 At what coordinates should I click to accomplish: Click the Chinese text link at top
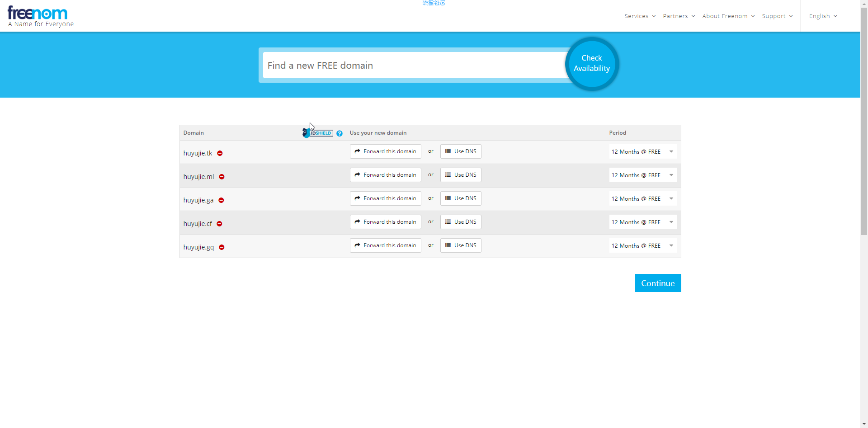434,3
